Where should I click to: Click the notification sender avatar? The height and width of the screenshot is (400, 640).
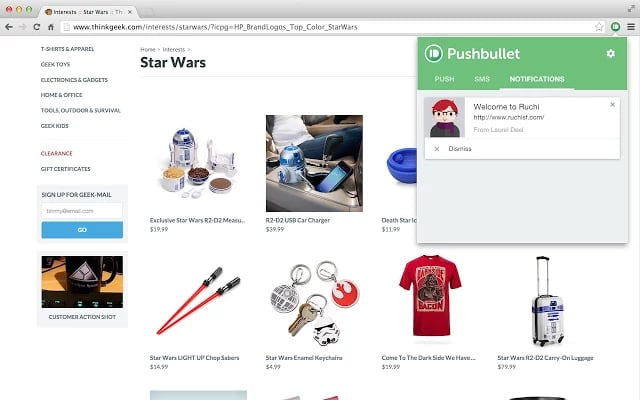click(444, 118)
